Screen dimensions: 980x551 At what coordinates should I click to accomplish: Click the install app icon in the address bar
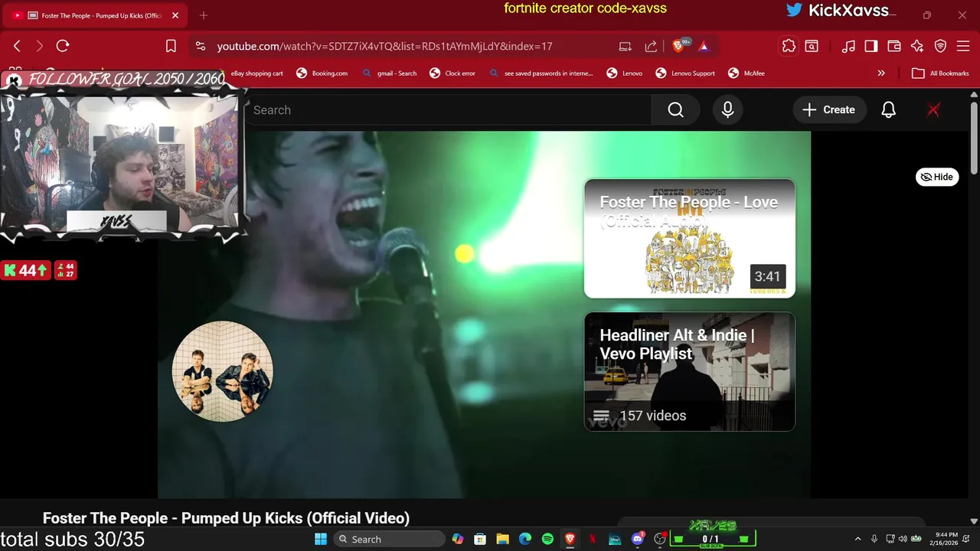click(626, 46)
